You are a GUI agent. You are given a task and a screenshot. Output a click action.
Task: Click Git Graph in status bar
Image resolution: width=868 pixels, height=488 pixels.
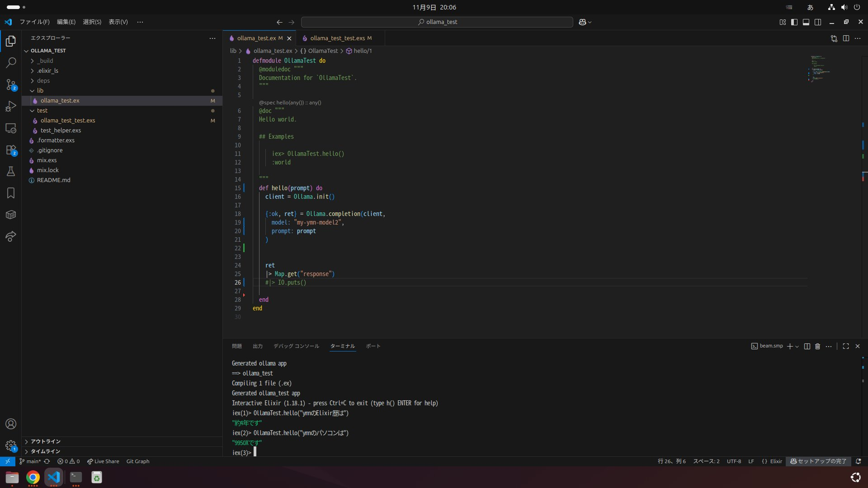(x=137, y=461)
